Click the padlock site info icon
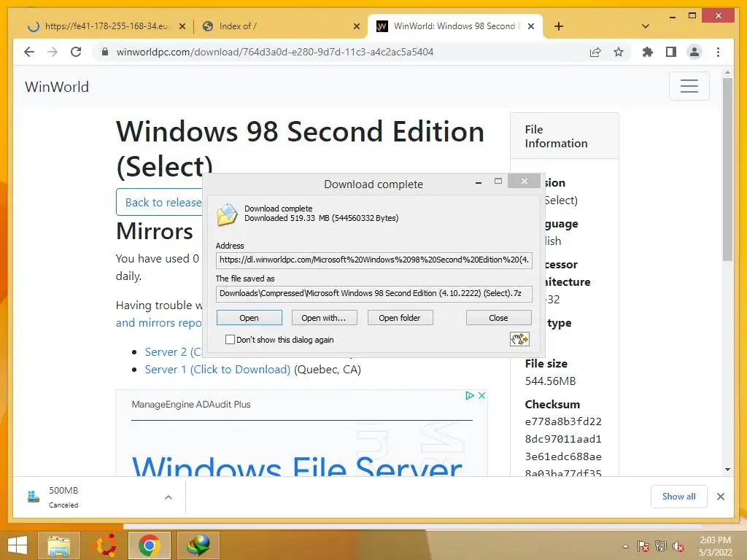The width and height of the screenshot is (747, 560). [x=105, y=52]
